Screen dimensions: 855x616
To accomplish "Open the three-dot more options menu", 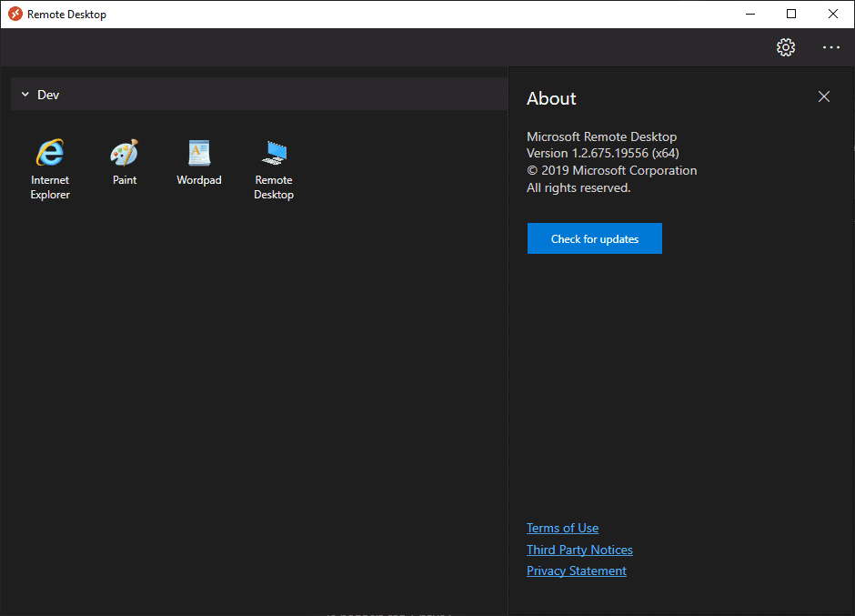I will pyautogui.click(x=831, y=47).
